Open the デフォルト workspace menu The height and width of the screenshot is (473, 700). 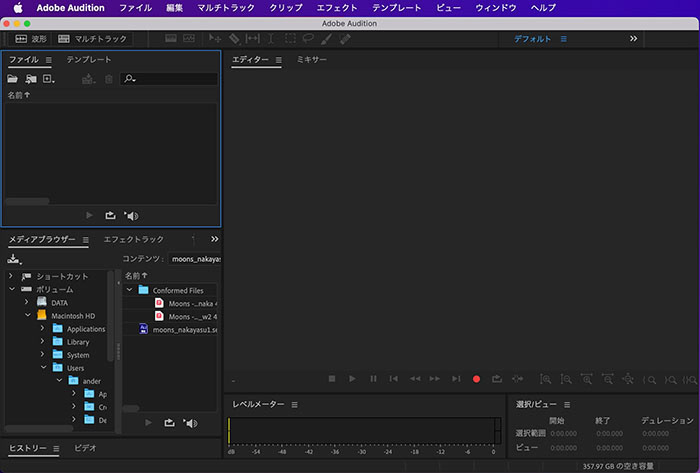[564, 39]
